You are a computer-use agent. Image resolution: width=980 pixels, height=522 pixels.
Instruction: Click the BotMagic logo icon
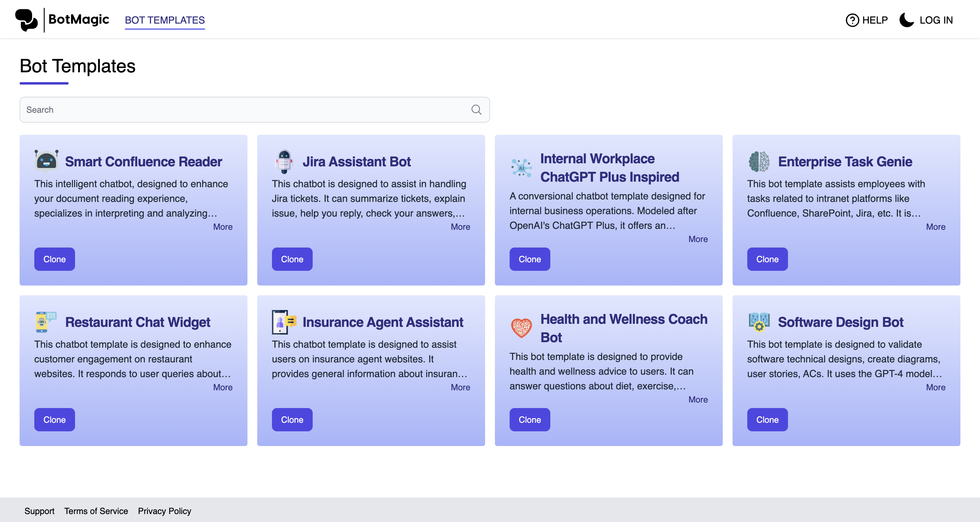[26, 20]
